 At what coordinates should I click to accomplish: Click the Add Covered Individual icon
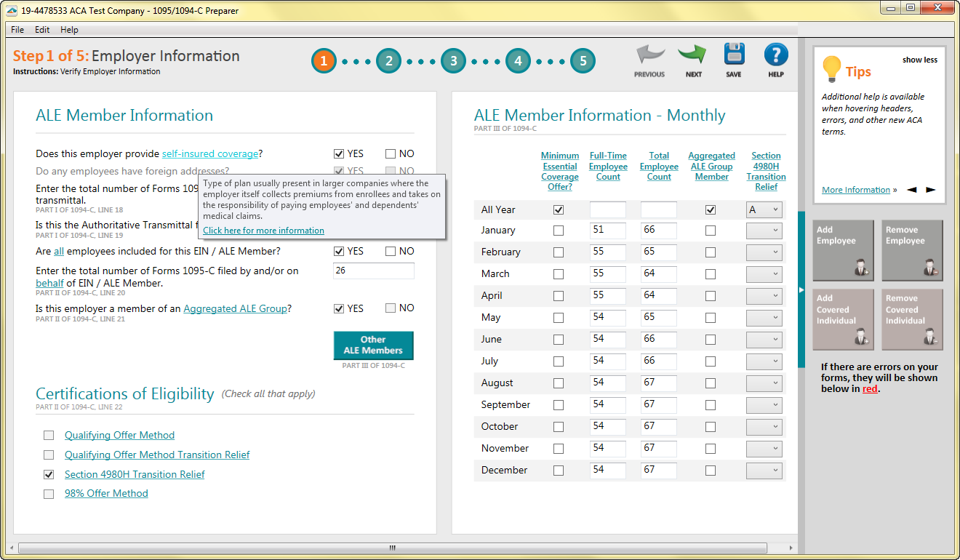843,320
